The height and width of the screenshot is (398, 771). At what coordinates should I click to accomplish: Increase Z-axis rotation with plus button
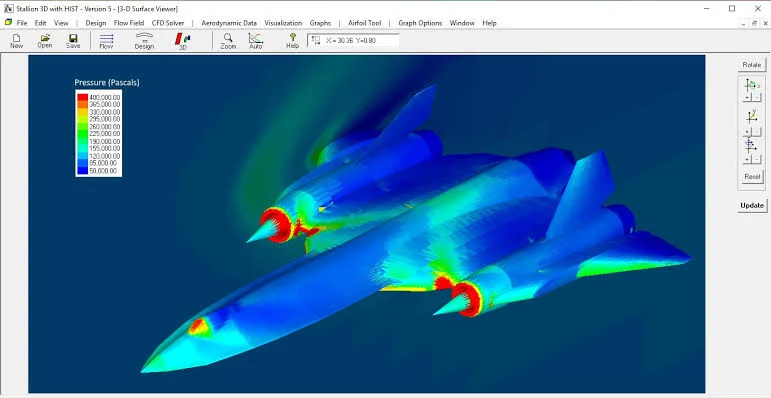tap(747, 159)
